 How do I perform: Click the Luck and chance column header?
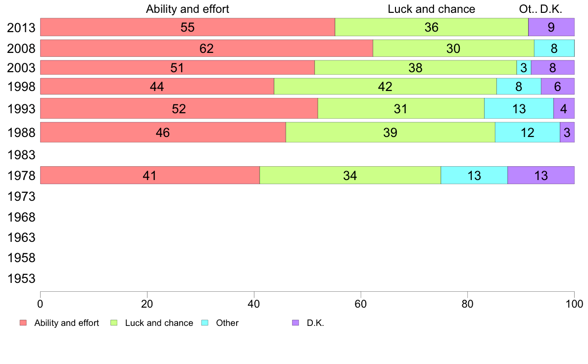tap(431, 9)
